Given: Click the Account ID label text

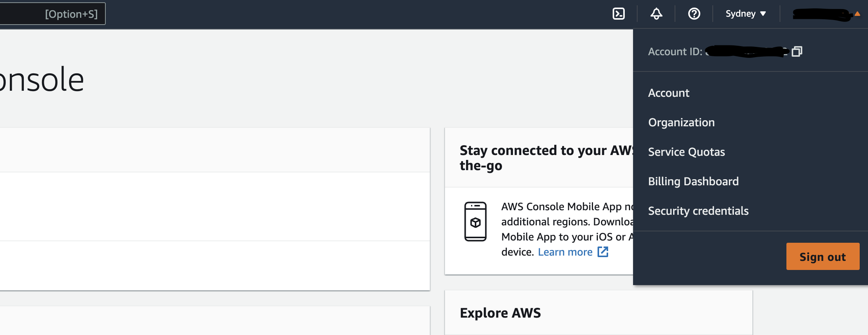Looking at the screenshot, I should point(675,51).
